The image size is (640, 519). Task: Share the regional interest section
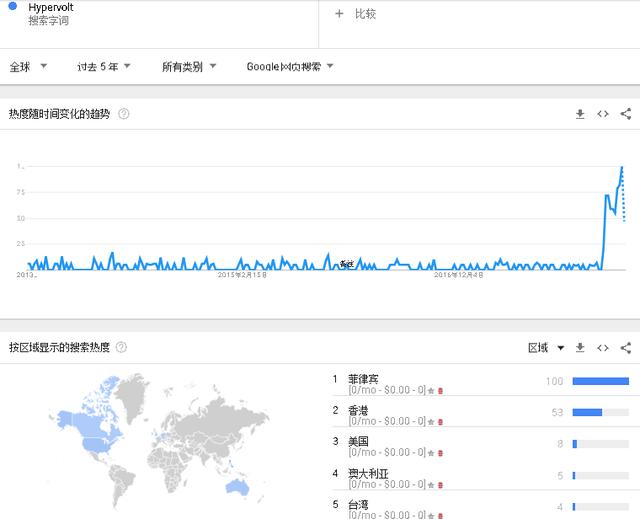click(x=626, y=348)
